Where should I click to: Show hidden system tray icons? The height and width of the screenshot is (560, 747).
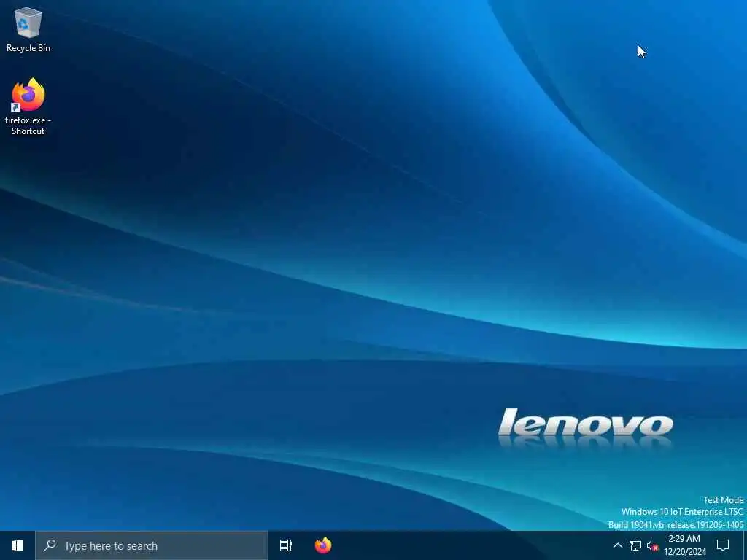[x=617, y=545]
